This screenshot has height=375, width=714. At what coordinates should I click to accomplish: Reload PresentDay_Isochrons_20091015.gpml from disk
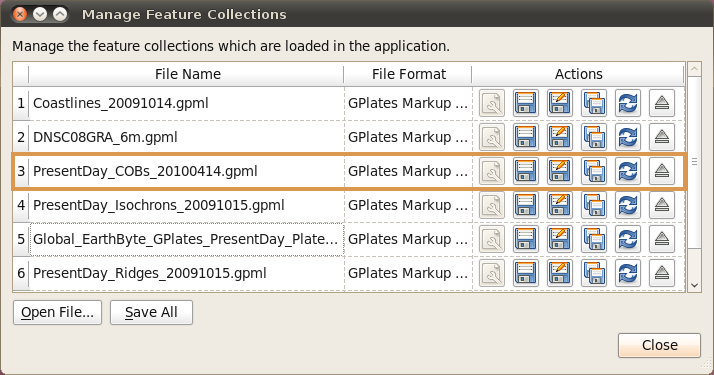(628, 205)
